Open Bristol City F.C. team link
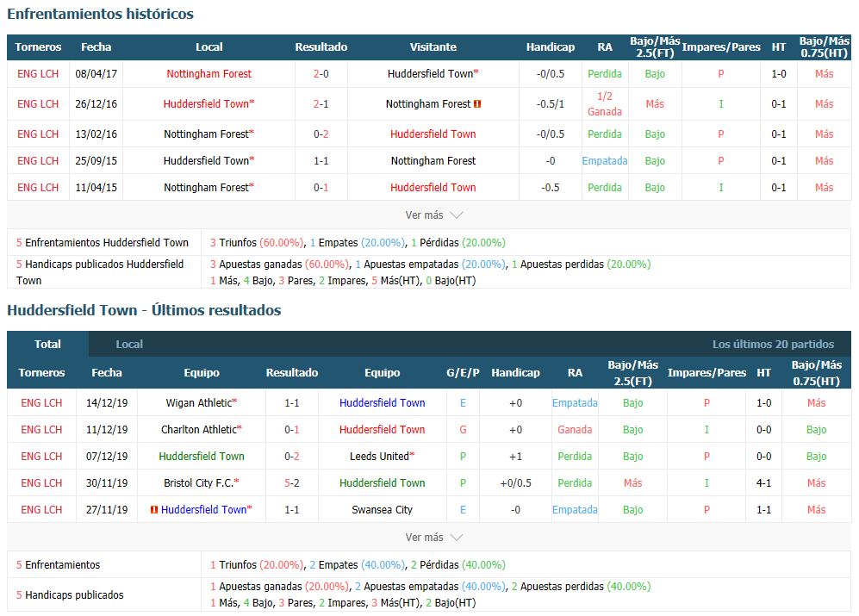 [198, 483]
